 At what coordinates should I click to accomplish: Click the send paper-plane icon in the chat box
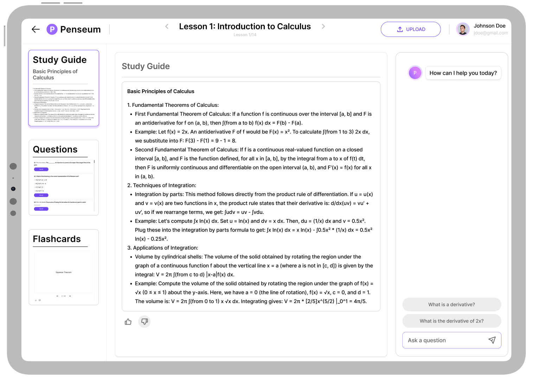pyautogui.click(x=492, y=340)
